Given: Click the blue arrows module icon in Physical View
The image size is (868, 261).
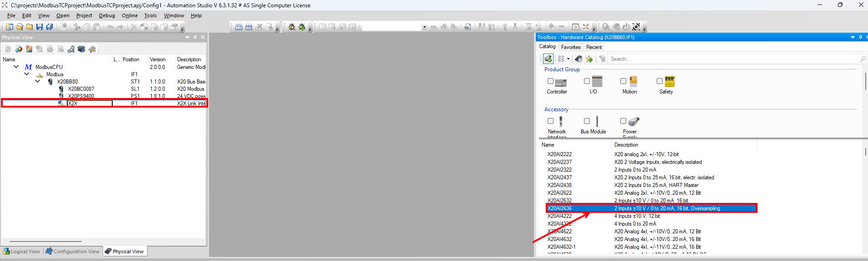Looking at the screenshot, I should click(x=81, y=49).
